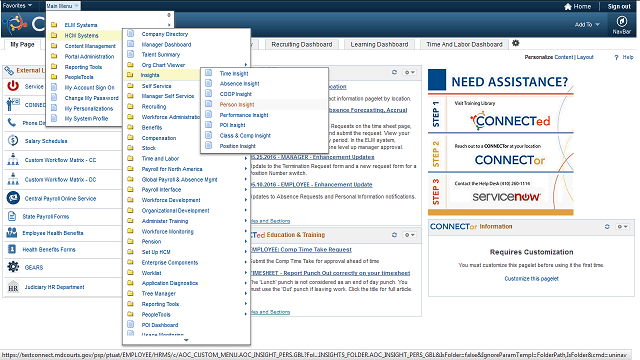Refresh the CONNECTor Information pagelet
This screenshot has height=360, width=640.
607,226
